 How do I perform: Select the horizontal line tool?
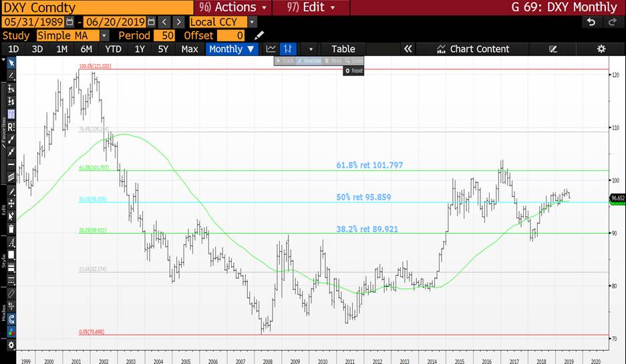pyautogui.click(x=11, y=164)
